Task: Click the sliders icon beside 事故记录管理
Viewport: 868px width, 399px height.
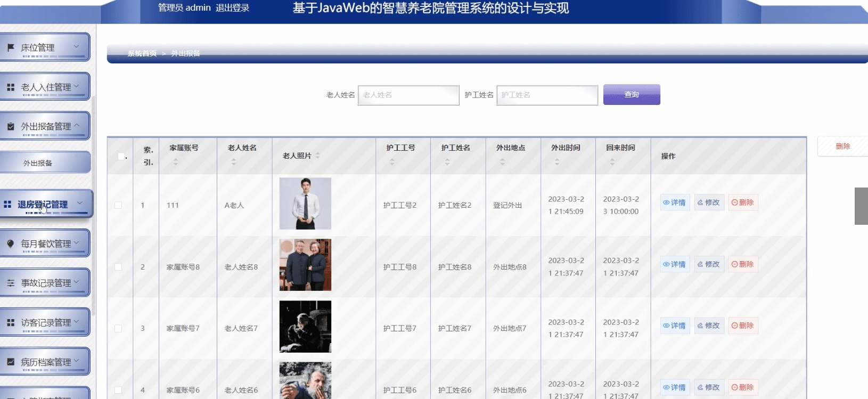Action: point(11,283)
